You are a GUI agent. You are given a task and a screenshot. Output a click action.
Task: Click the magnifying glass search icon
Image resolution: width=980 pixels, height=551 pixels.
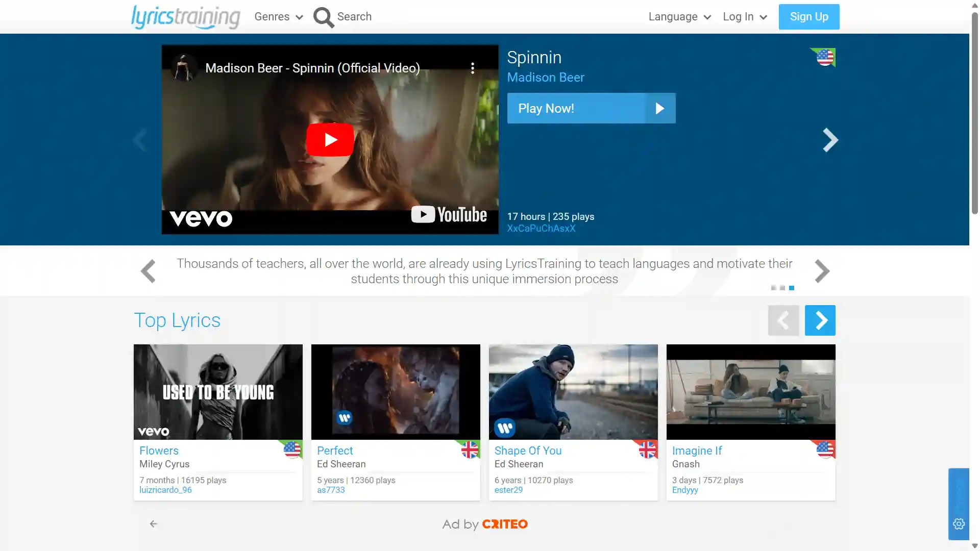tap(324, 17)
